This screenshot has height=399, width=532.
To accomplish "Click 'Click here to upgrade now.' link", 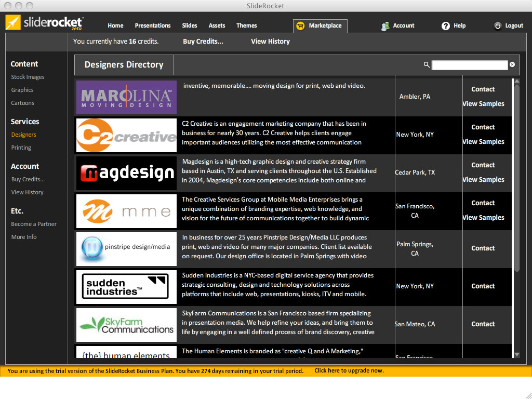I will click(349, 371).
